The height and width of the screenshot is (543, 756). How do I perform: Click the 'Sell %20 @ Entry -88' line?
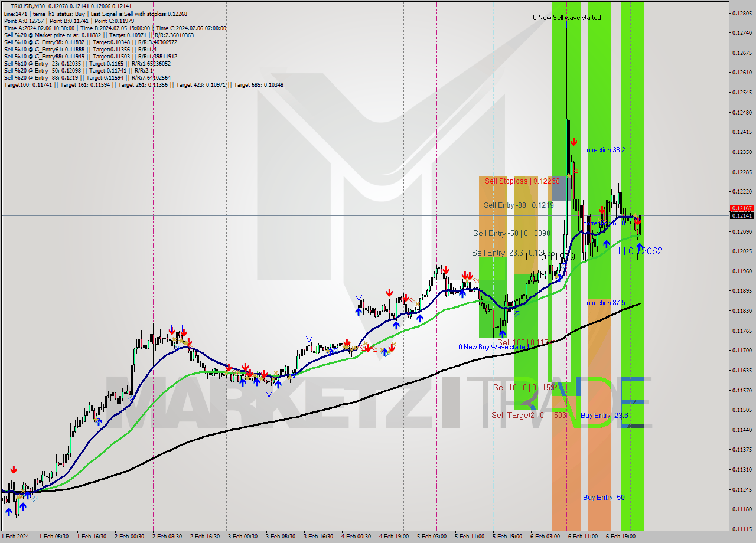click(x=87, y=77)
